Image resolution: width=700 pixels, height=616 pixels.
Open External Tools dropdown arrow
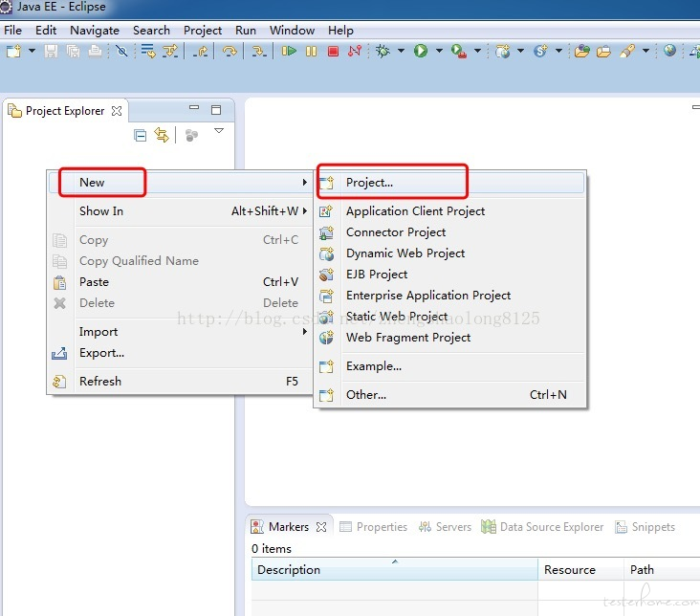click(x=477, y=51)
